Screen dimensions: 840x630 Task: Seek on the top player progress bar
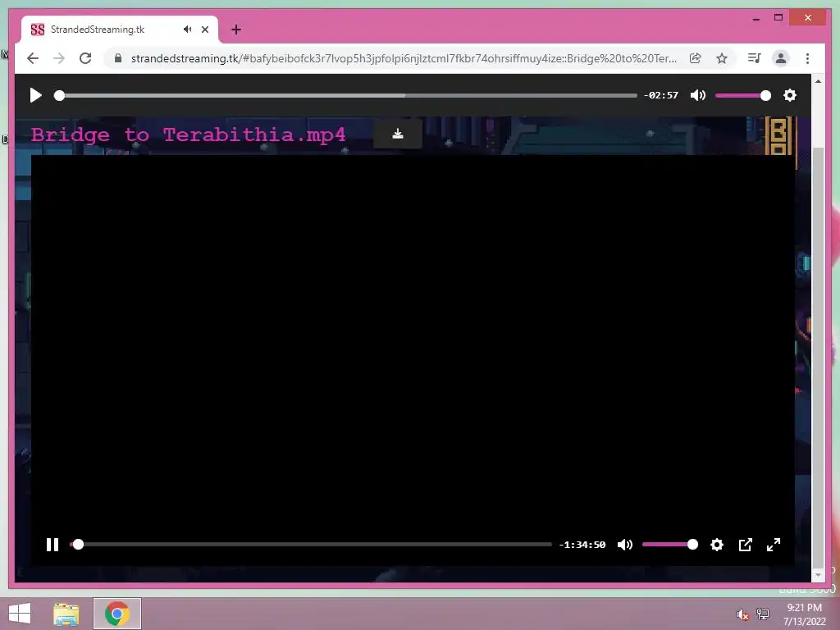pyautogui.click(x=346, y=95)
